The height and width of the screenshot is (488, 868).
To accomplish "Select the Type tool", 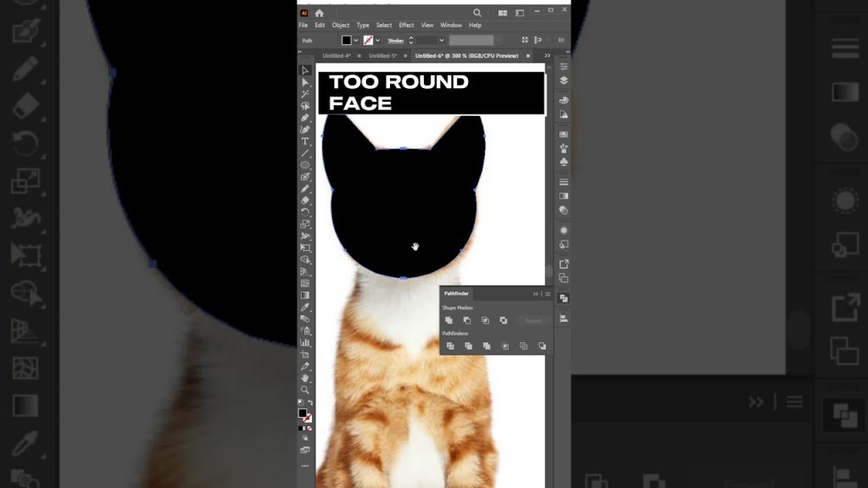I will pyautogui.click(x=306, y=142).
